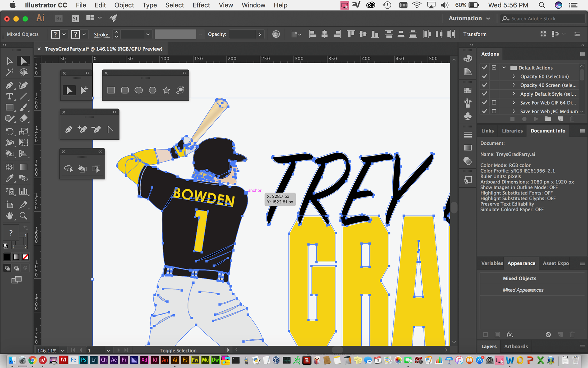Select the Zoom tool
The height and width of the screenshot is (368, 588).
[x=23, y=216]
